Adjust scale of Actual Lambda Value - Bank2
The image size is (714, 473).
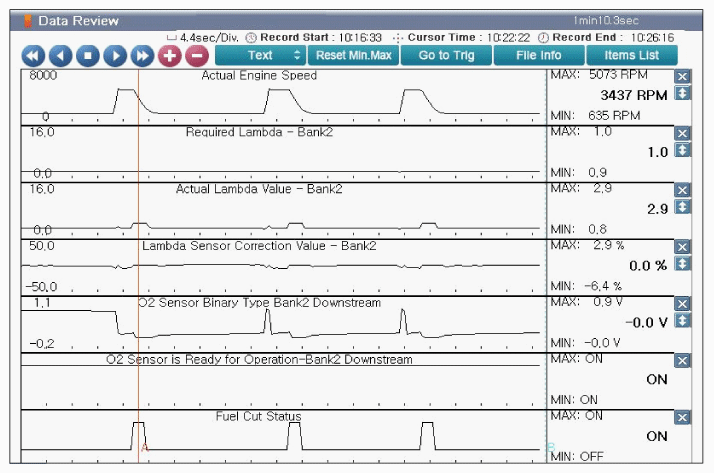682,207
